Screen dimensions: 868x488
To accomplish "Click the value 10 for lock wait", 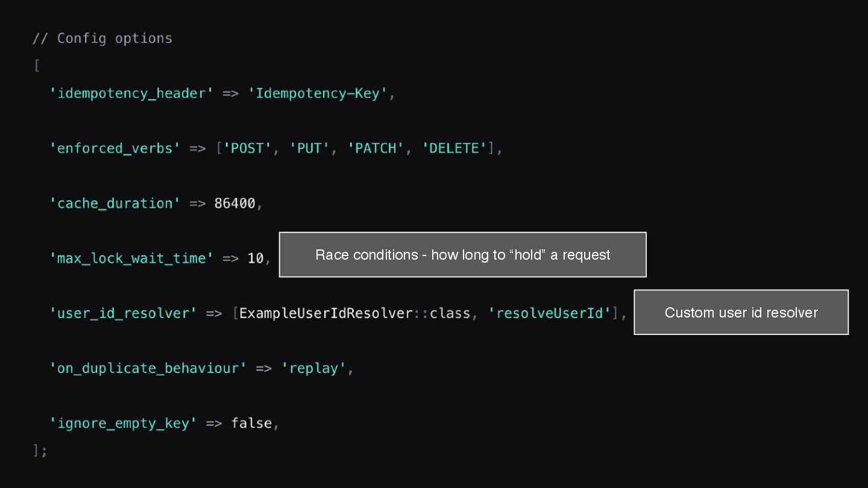I will 256,258.
